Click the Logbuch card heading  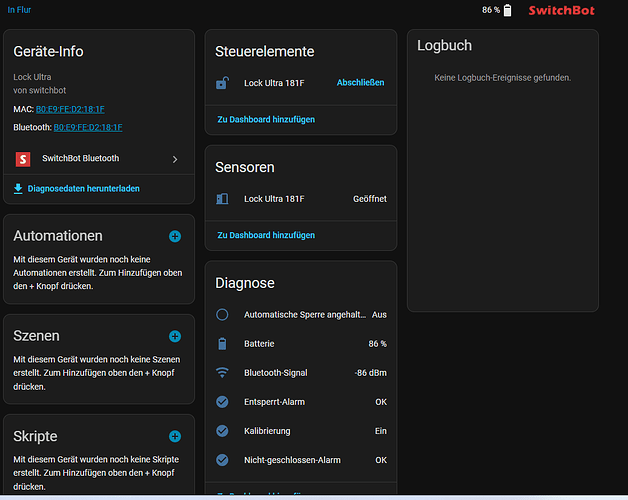[x=444, y=46]
